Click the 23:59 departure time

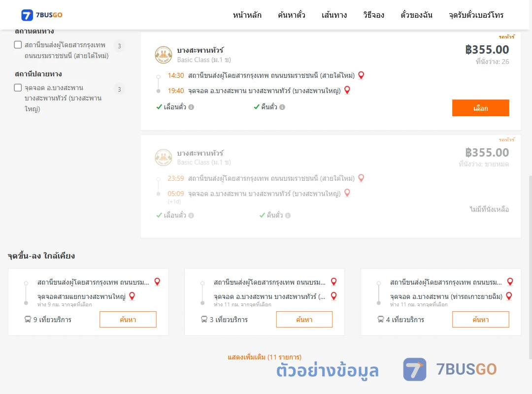point(176,178)
